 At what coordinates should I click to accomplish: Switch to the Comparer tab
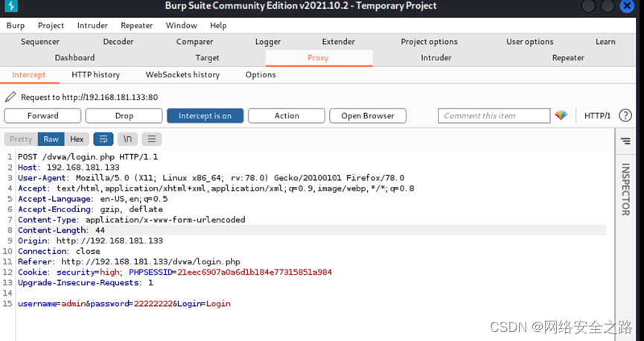pyautogui.click(x=194, y=42)
